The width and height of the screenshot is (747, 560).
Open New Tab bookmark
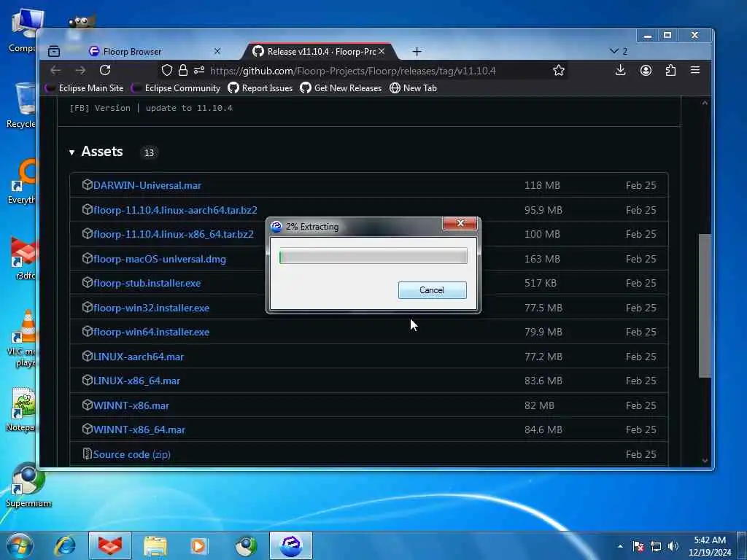413,88
